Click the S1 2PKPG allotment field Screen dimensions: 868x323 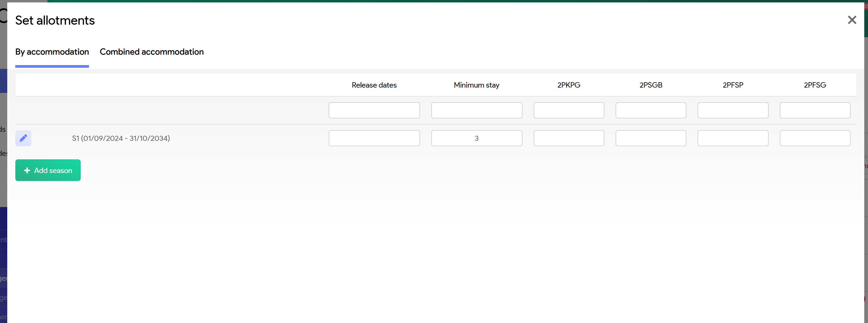tap(568, 138)
